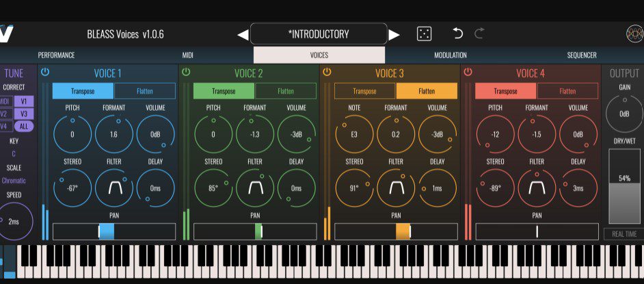
Task: Toggle Voice 4 power button
Action: pyautogui.click(x=468, y=72)
